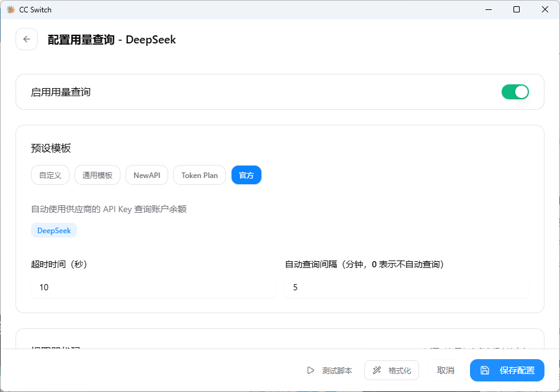Click the 预设模板 section label

click(51, 148)
